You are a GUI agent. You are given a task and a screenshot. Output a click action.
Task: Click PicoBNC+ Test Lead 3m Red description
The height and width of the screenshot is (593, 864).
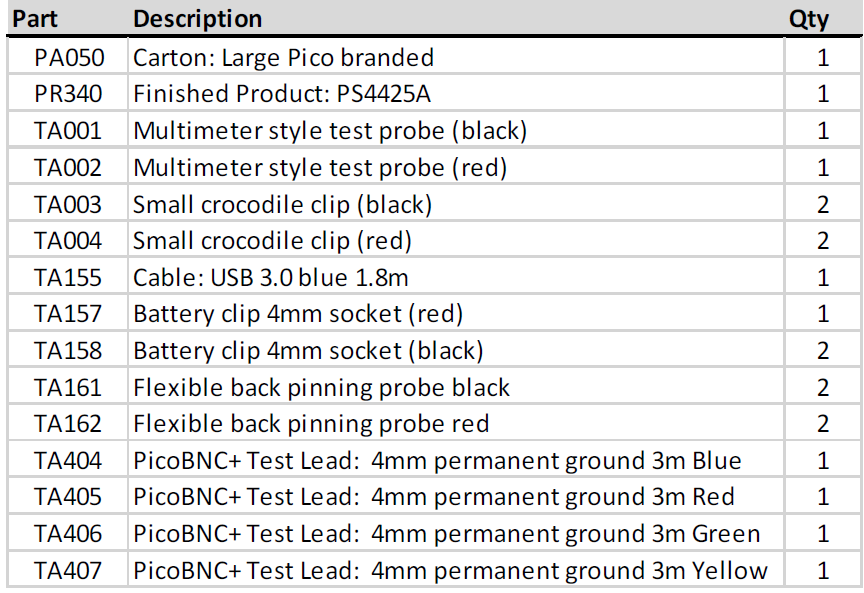click(456, 497)
